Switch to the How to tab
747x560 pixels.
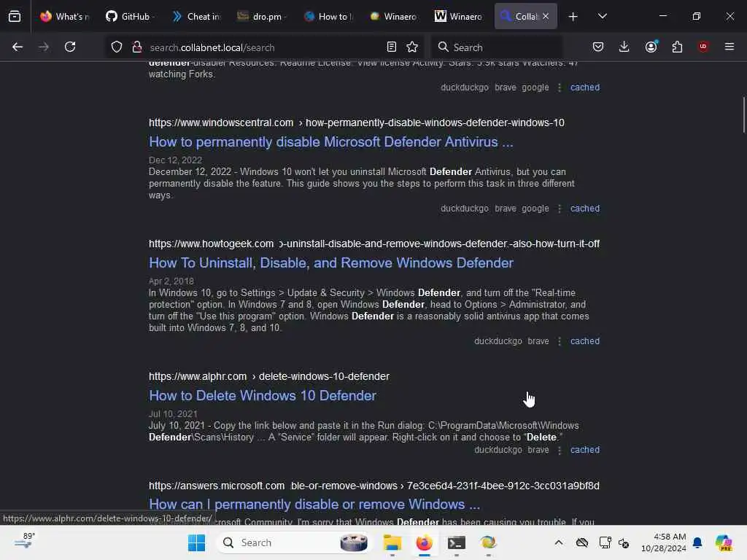click(x=329, y=16)
